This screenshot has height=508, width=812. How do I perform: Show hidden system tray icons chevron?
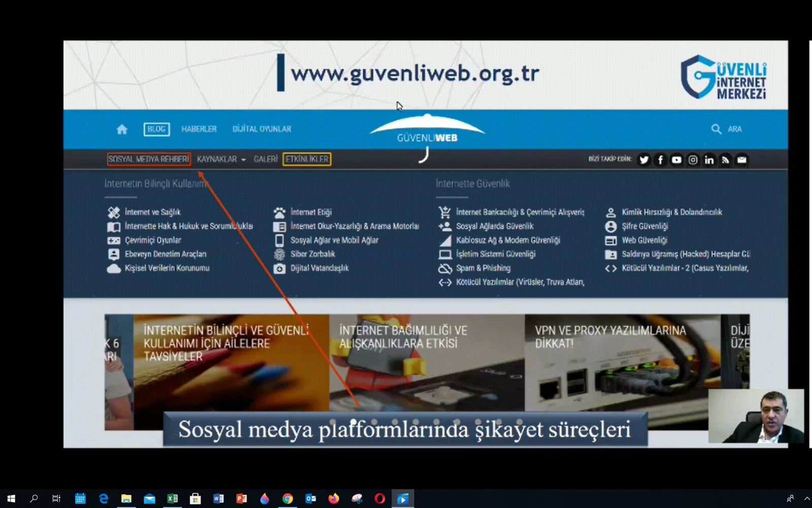(x=807, y=499)
